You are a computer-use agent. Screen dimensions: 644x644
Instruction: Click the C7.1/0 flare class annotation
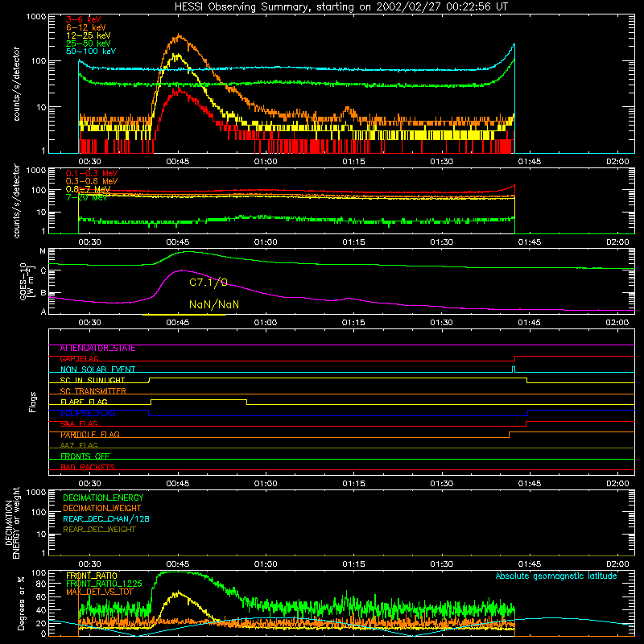coord(208,283)
